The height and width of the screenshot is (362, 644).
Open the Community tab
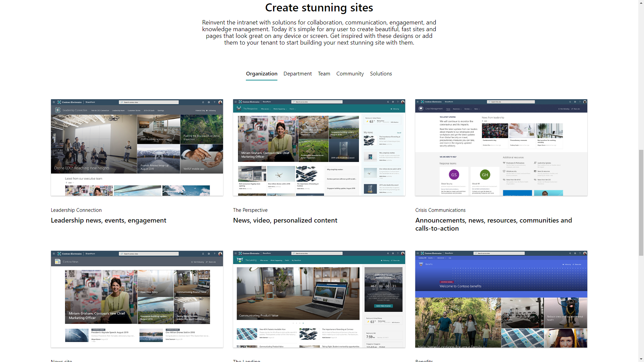[350, 74]
